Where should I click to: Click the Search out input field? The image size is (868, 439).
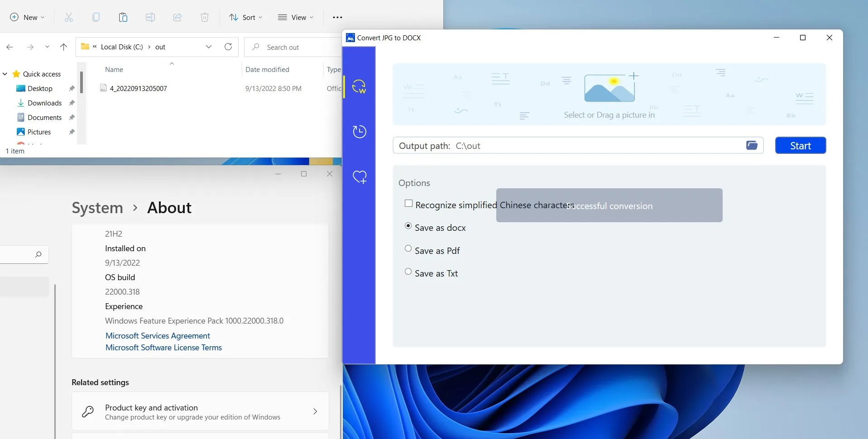tap(293, 47)
